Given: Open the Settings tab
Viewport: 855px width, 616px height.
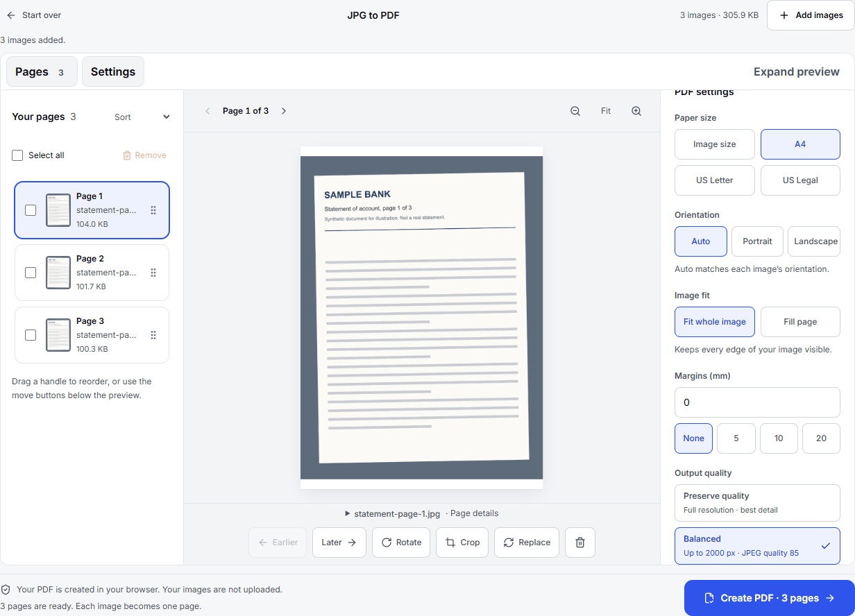Looking at the screenshot, I should point(113,71).
